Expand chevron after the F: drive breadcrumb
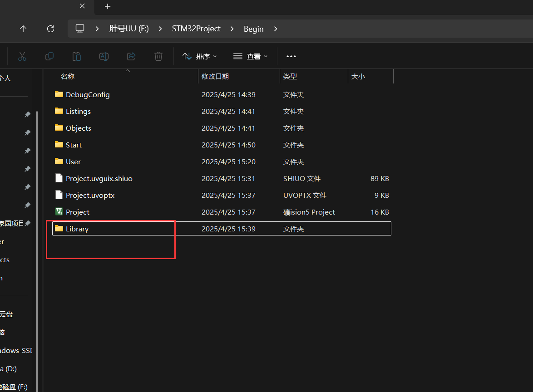This screenshot has width=533, height=392. click(x=160, y=29)
